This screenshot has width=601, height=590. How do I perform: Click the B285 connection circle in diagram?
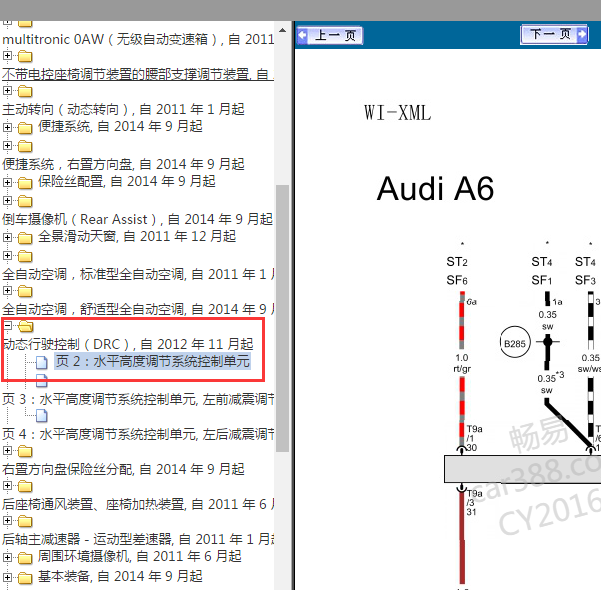(x=515, y=342)
